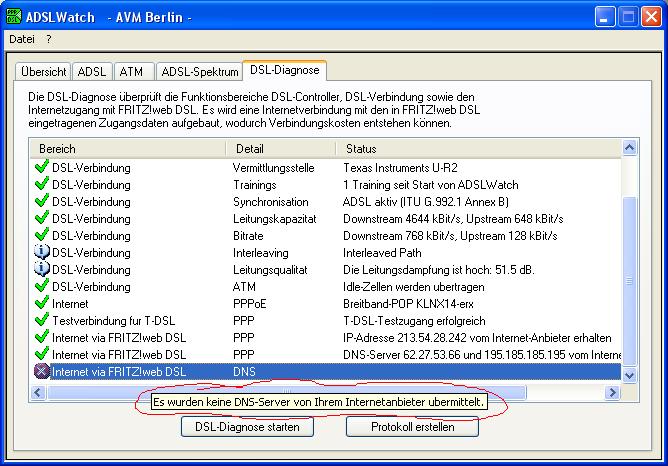Click the 'Trainings' detail cell
This screenshot has width=668, height=466.
[x=255, y=185]
